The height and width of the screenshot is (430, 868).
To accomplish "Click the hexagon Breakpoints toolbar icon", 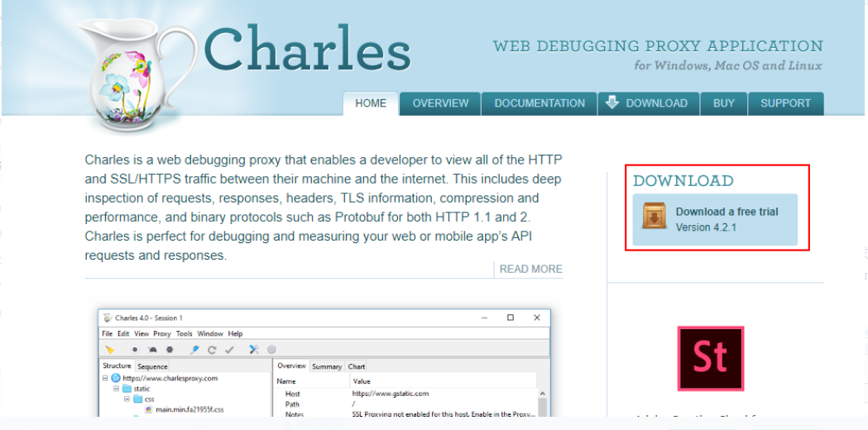I will [x=170, y=350].
